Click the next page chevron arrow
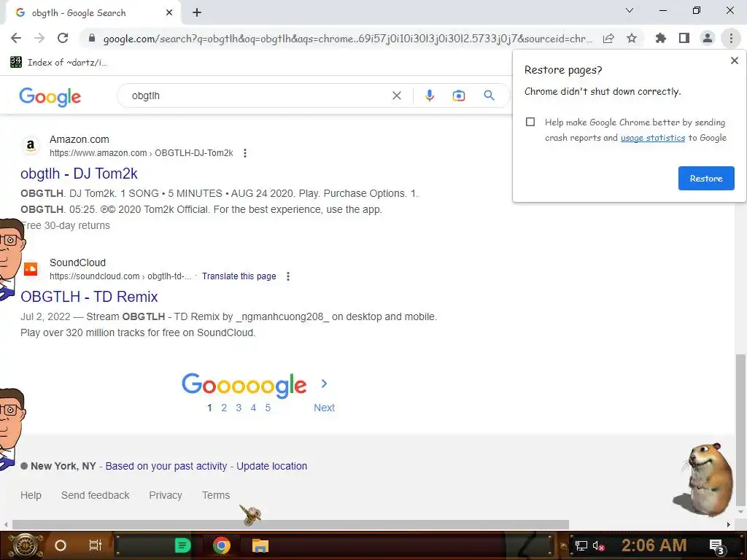 pos(324,384)
